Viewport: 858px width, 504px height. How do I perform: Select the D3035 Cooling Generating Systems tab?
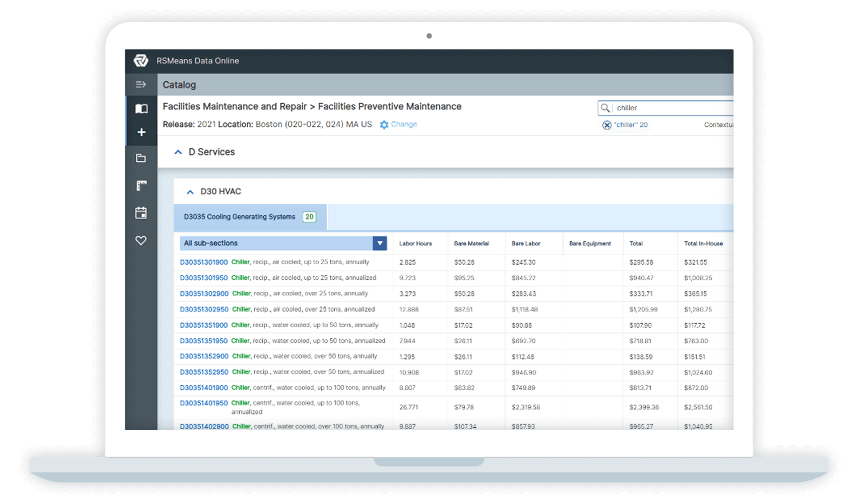click(x=250, y=217)
